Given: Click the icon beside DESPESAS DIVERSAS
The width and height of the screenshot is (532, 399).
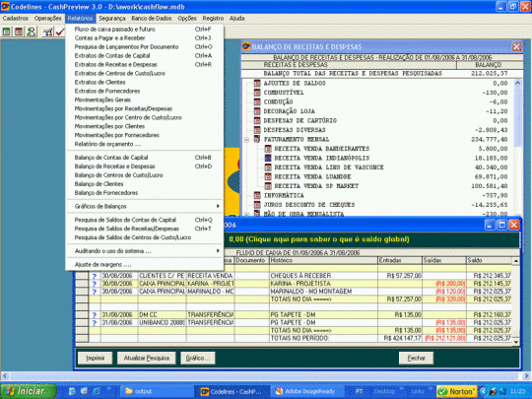Looking at the screenshot, I should [x=257, y=130].
